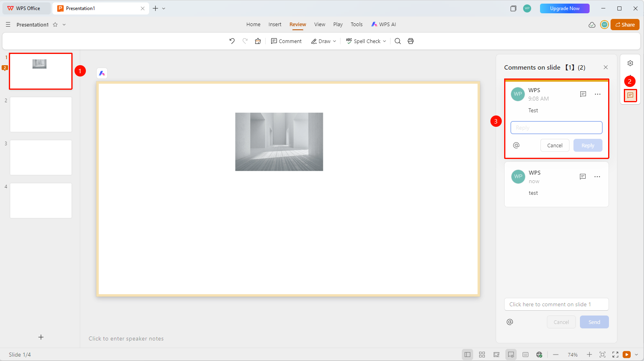Cancel the reply on the Test comment

pos(555,145)
